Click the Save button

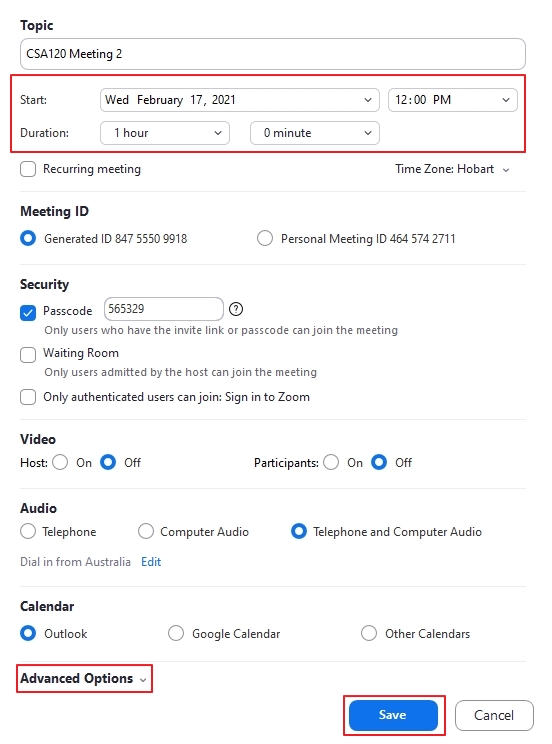pyautogui.click(x=393, y=715)
